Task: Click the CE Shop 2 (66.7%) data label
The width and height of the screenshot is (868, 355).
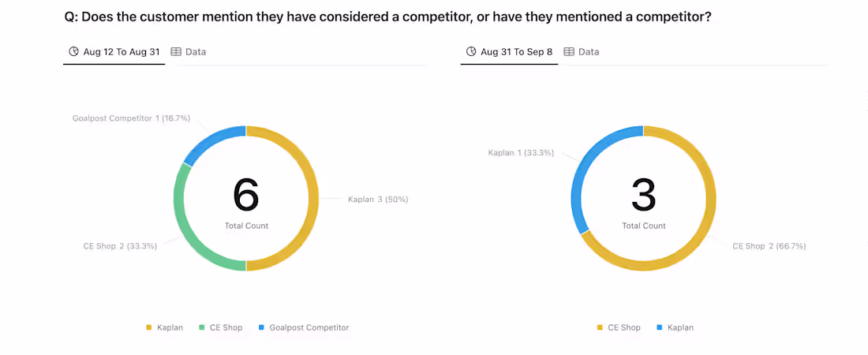Action: pyautogui.click(x=769, y=246)
